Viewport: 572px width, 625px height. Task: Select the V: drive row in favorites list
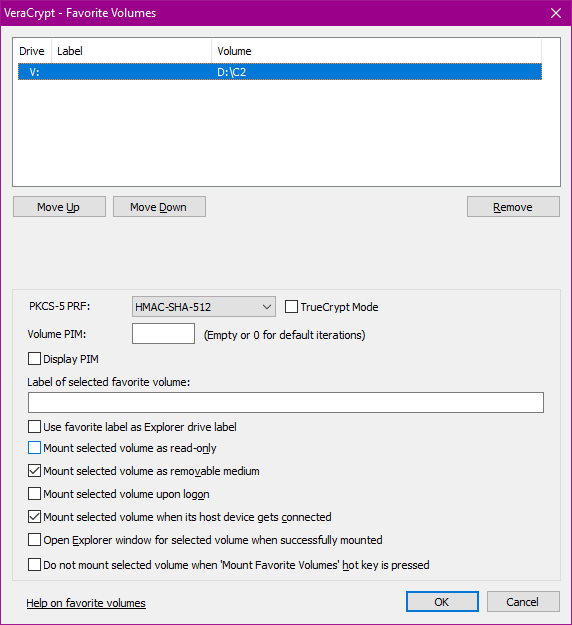tap(279, 72)
